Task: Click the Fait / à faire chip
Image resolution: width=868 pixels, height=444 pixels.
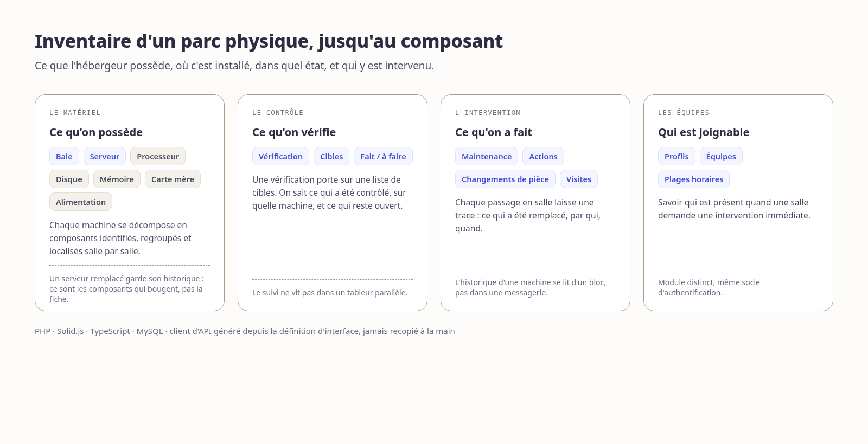Action: pyautogui.click(x=383, y=156)
